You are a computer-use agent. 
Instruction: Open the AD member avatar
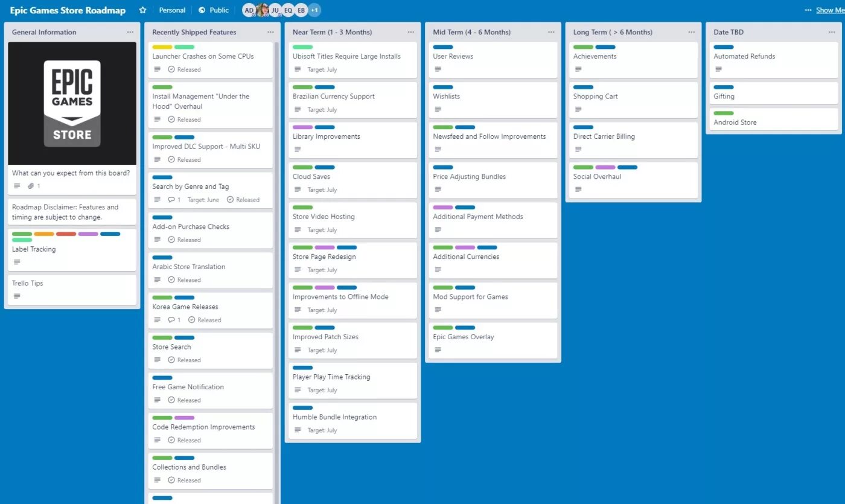click(x=249, y=10)
